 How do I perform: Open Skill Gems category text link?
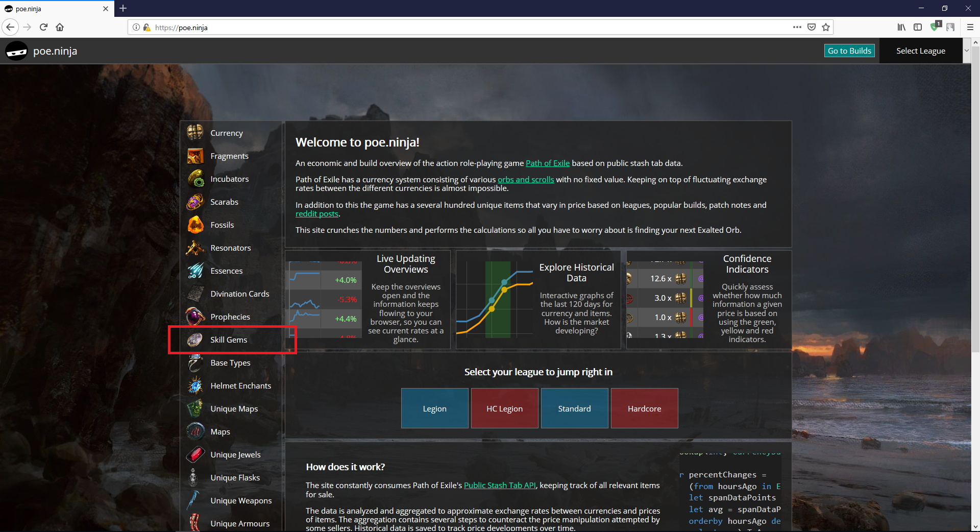pos(229,340)
